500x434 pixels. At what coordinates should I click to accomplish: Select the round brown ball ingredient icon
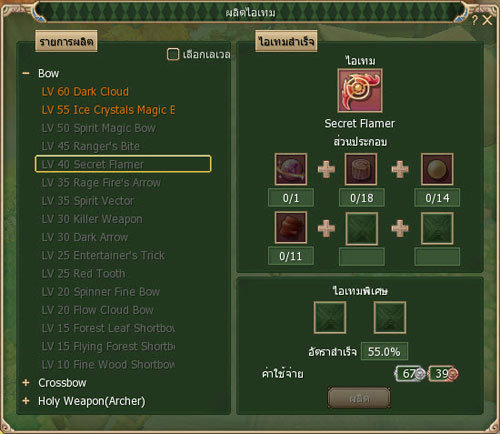[x=437, y=169]
